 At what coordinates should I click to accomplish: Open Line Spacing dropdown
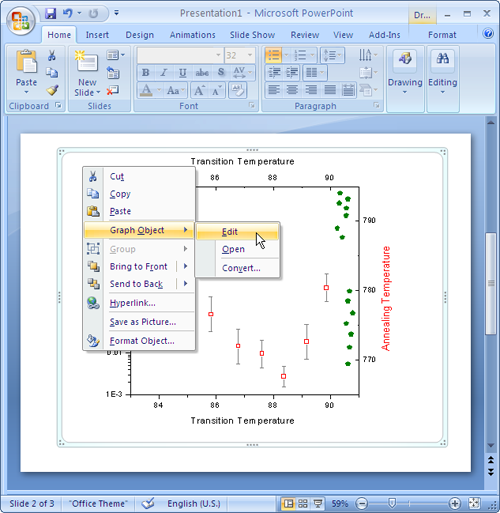point(332,55)
